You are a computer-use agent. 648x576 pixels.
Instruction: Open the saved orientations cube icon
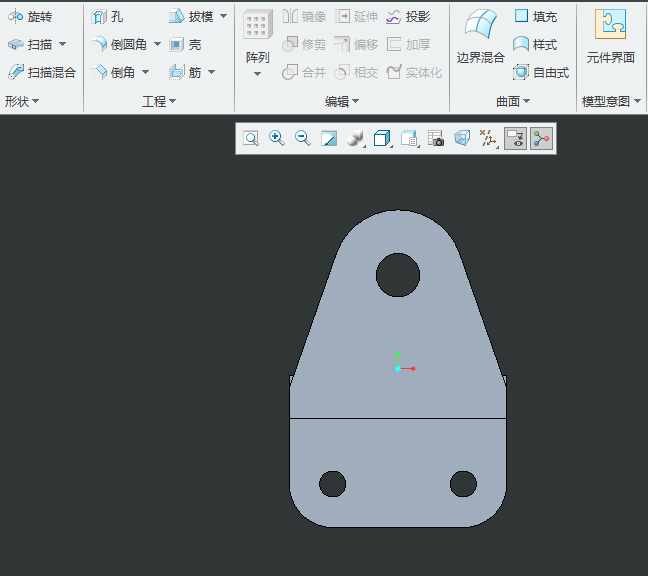click(382, 138)
